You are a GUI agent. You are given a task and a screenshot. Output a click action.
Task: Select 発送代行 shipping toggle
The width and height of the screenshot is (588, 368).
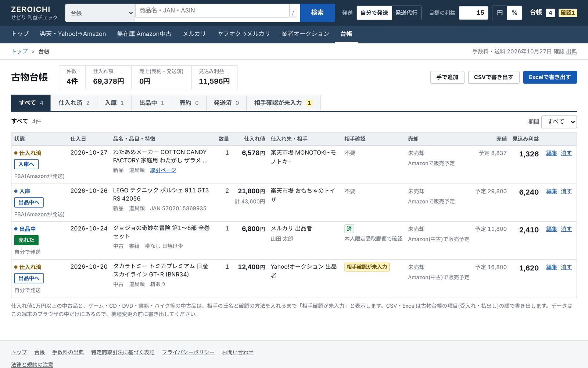click(406, 13)
